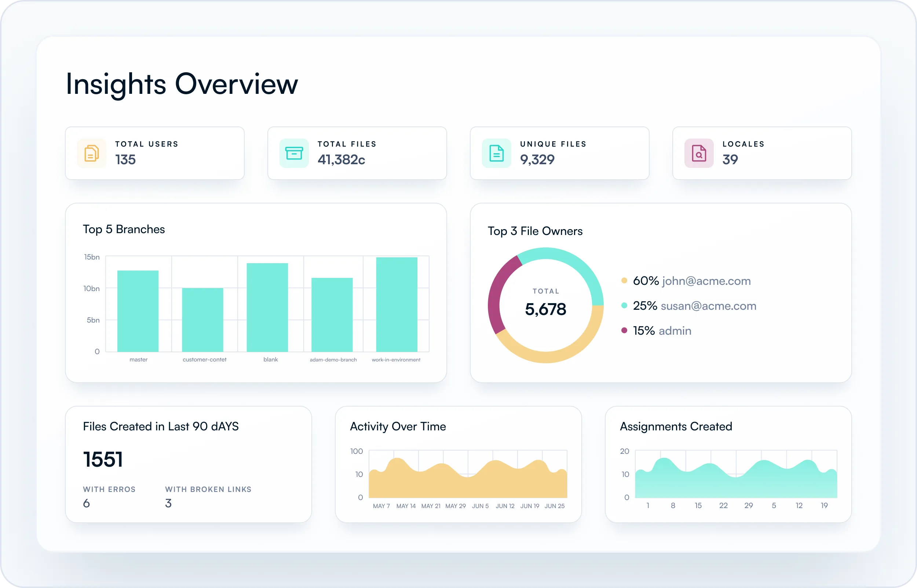Image resolution: width=917 pixels, height=588 pixels.
Task: Click the Assignments Created title
Action: coord(676,426)
